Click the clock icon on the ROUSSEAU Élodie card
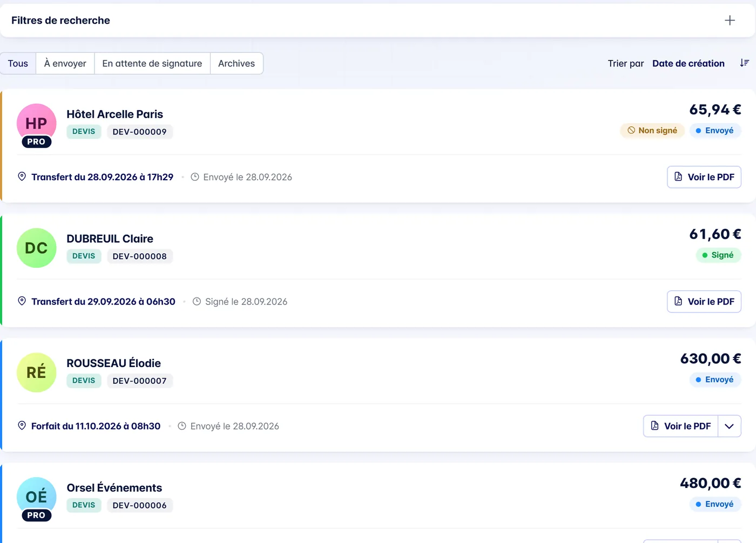The image size is (756, 543). click(x=182, y=426)
